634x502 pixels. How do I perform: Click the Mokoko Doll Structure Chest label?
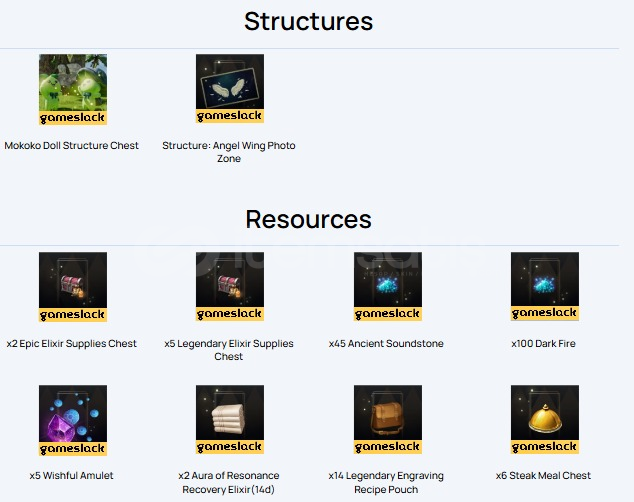coord(72,146)
